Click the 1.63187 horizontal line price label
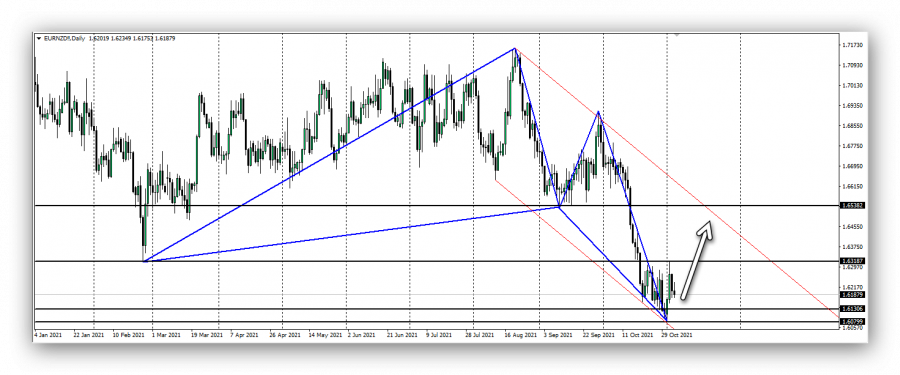The width and height of the screenshot is (900, 375). tap(853, 261)
